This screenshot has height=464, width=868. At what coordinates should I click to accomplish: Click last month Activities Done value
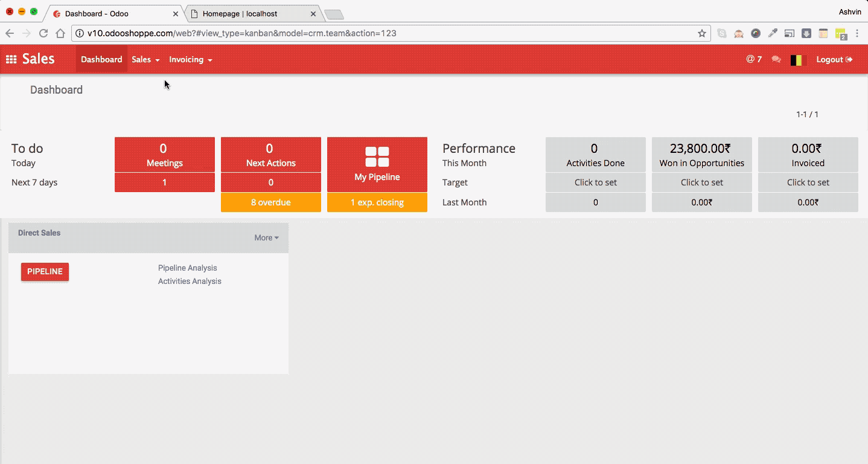point(596,202)
